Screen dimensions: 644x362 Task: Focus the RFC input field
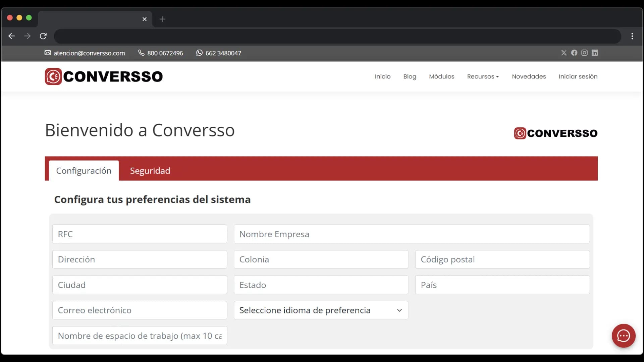[x=140, y=234]
